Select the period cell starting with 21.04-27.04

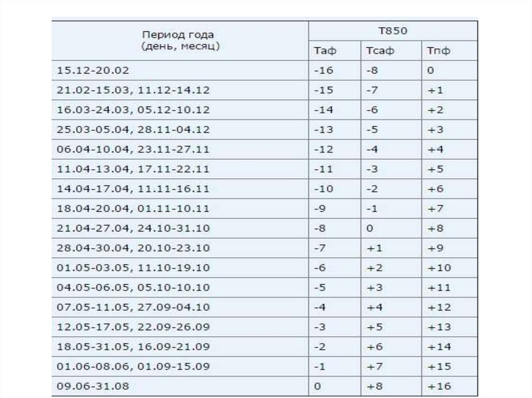pos(133,228)
